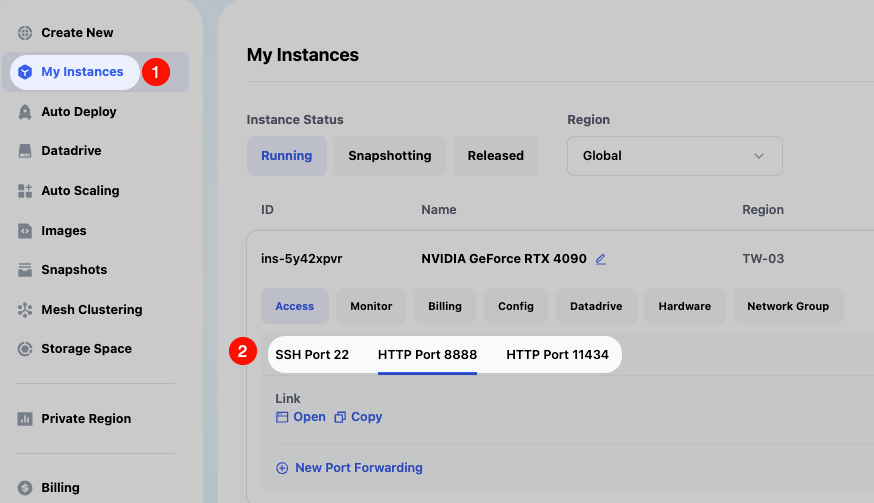
Task: Open the Region Global dropdown
Action: tap(674, 156)
